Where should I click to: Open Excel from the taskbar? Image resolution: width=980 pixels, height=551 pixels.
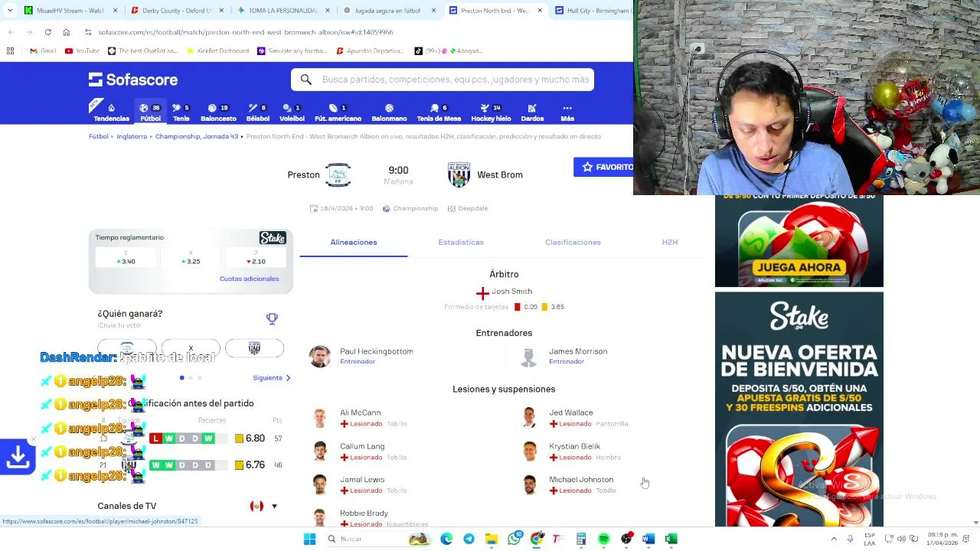671,539
